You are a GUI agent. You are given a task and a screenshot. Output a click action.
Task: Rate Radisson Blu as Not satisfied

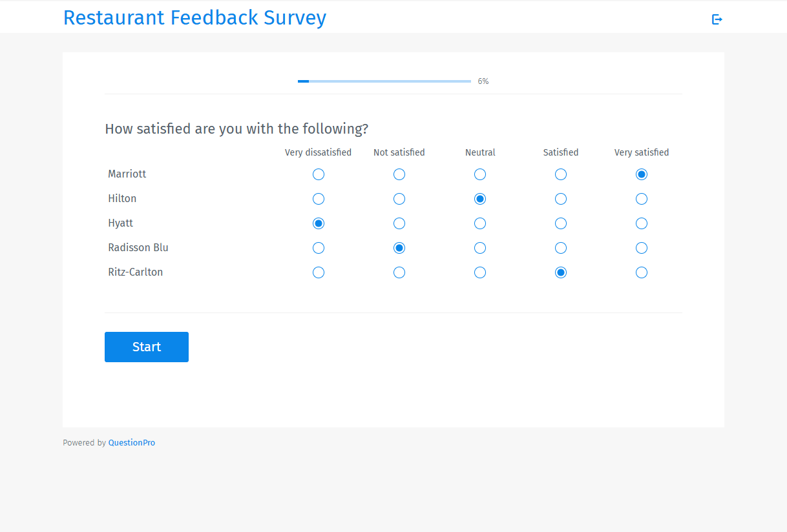[399, 247]
